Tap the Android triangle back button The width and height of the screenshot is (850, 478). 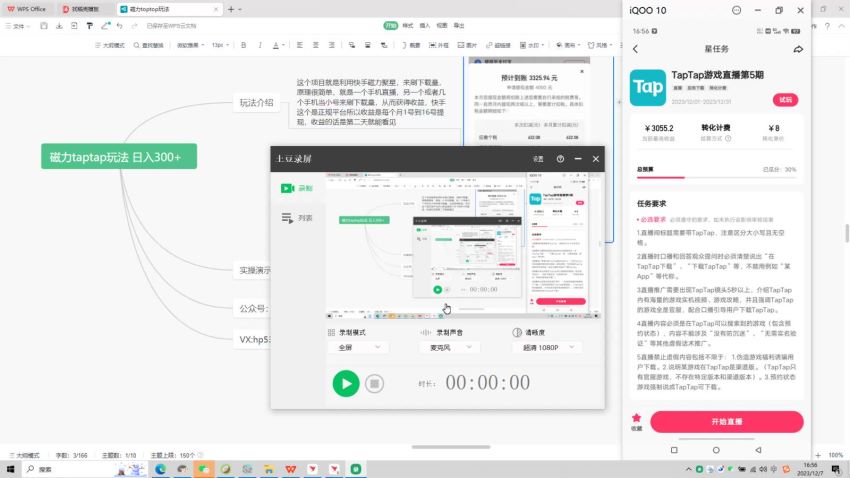coord(758,450)
